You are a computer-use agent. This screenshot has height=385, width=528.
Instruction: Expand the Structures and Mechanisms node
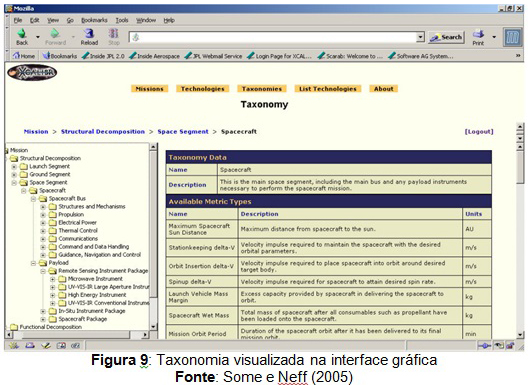pos(43,207)
